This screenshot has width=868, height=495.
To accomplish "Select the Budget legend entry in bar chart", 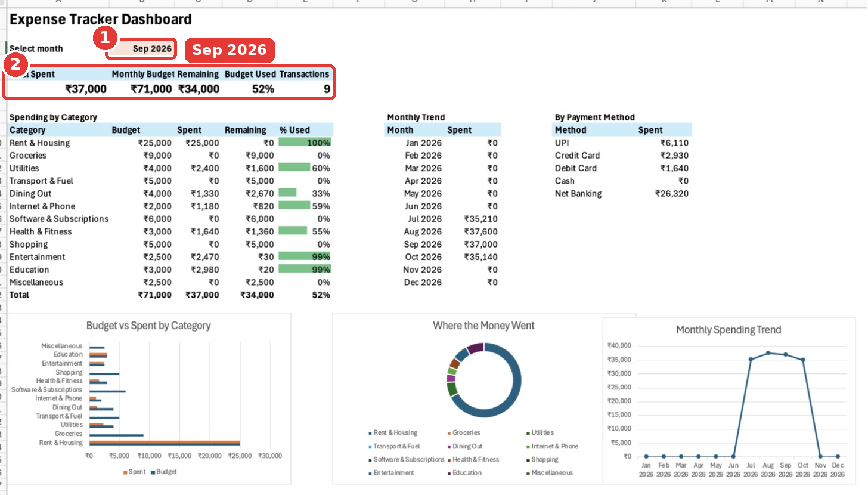I will (164, 472).
